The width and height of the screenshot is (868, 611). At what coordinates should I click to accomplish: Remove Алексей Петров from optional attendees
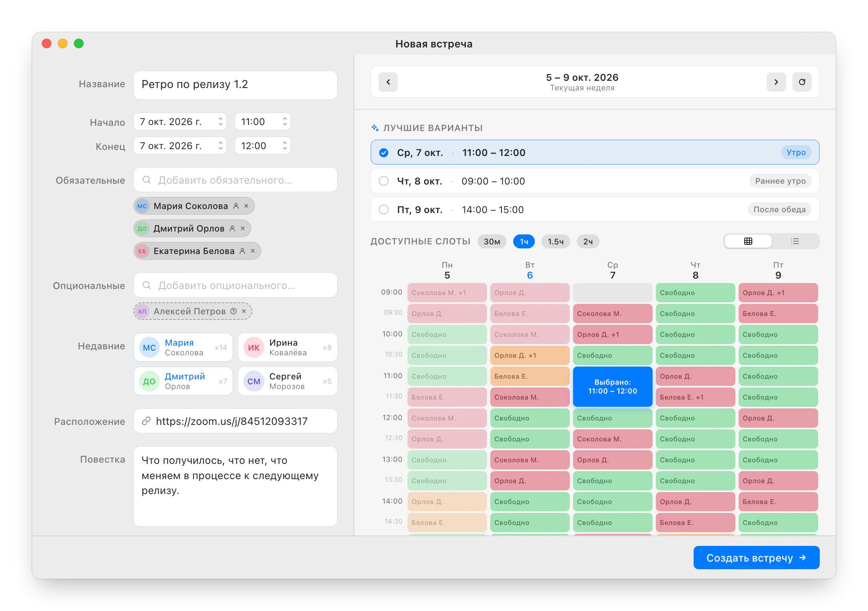[x=244, y=311]
